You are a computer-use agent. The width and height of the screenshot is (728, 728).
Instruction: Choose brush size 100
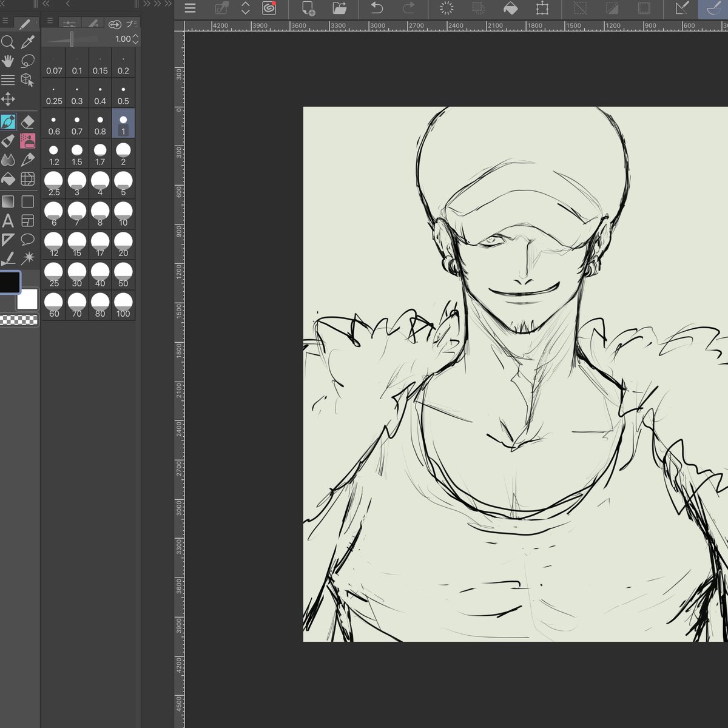[123, 306]
